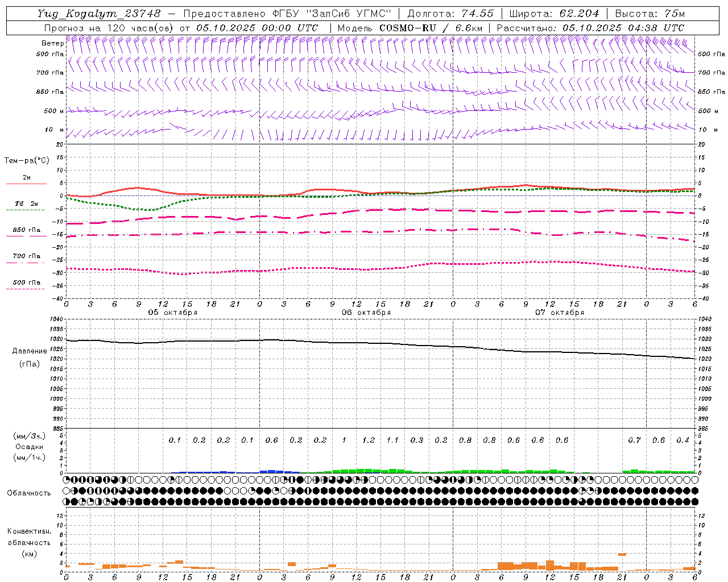Click the -40 value on left temperature axis
This screenshot has height=582, width=728.
(x=58, y=298)
